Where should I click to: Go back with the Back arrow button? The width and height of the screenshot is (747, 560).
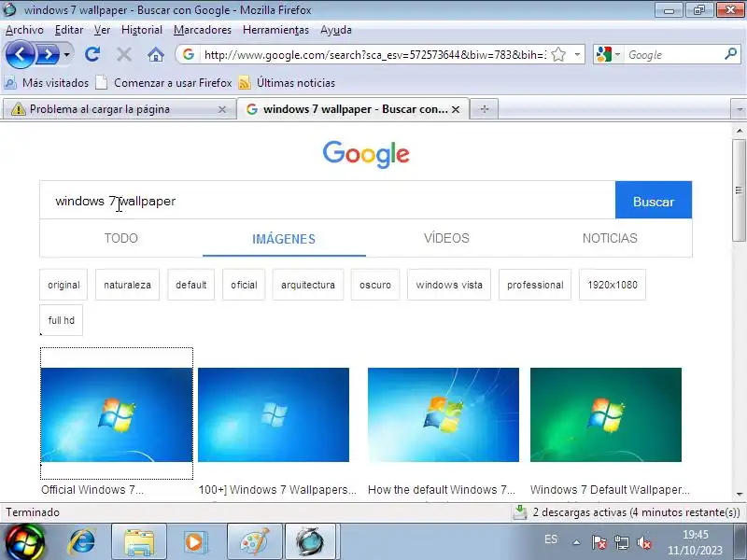point(20,54)
